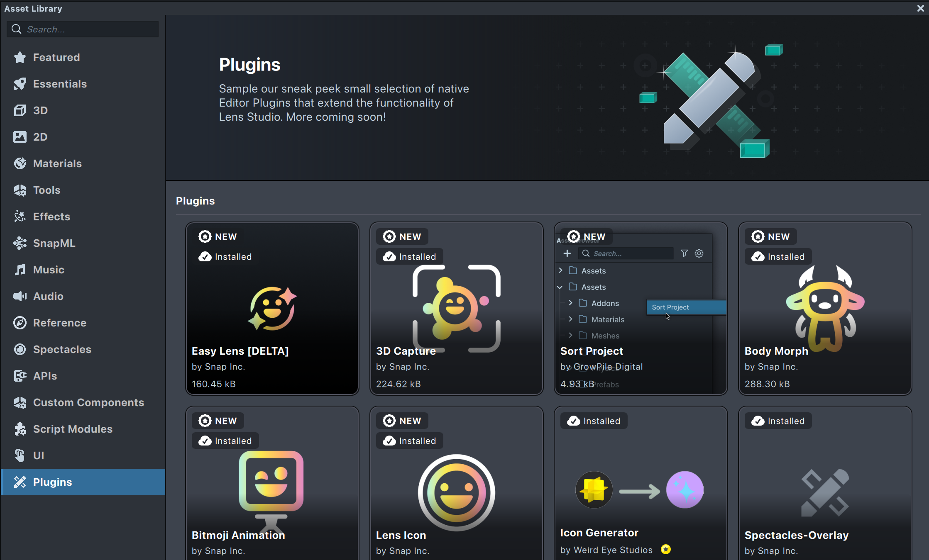Switch to the Custom Components category
The image size is (929, 560).
pos(88,402)
